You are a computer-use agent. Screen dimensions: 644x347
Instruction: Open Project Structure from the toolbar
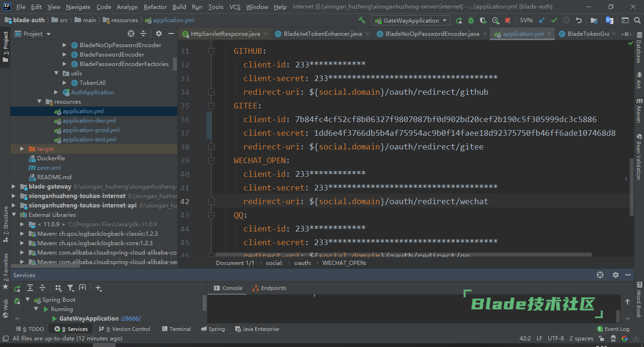tap(594, 20)
